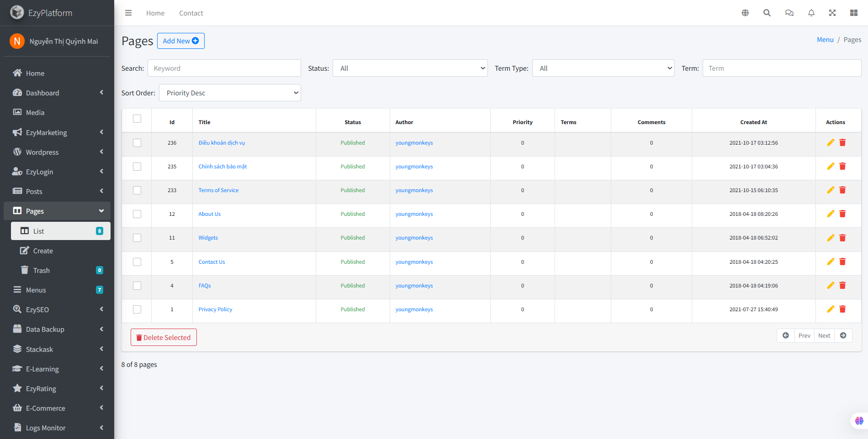Go to next page arrow icon

(x=843, y=335)
